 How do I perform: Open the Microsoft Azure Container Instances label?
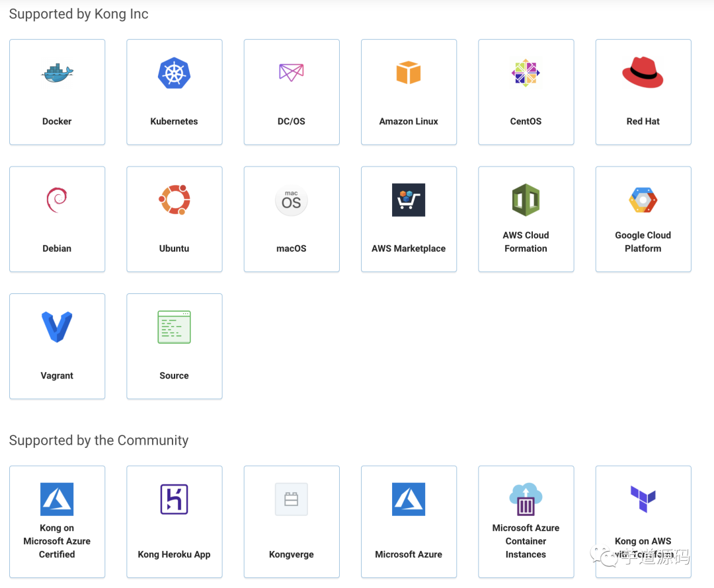click(526, 541)
